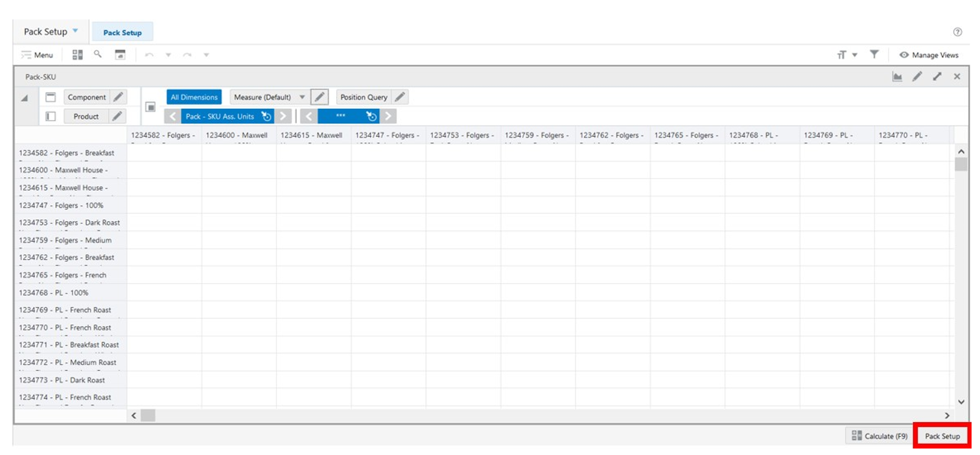980x455 pixels.
Task: Click the Position Query button
Action: coord(364,97)
